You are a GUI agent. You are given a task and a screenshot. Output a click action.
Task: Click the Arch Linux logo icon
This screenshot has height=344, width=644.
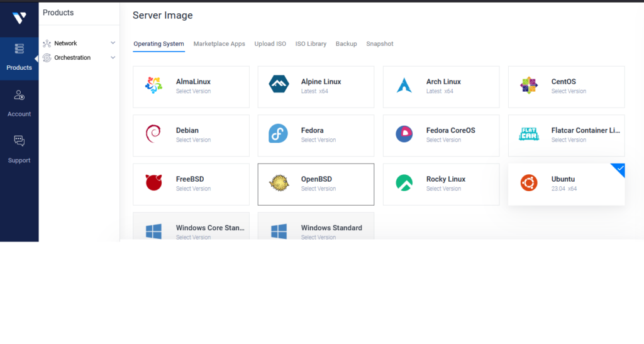point(404,85)
